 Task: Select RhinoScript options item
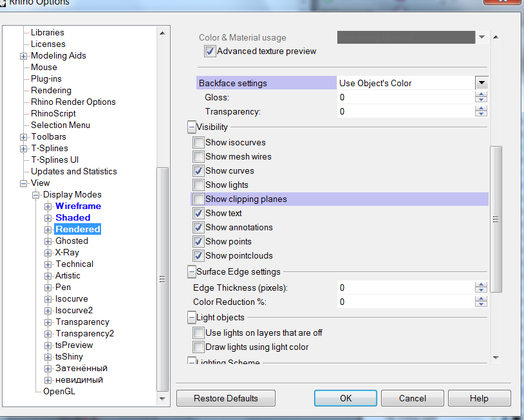tap(53, 113)
